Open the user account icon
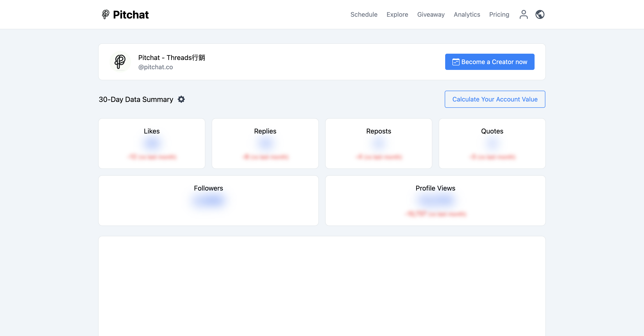Viewport: 644px width, 336px height. click(x=524, y=14)
